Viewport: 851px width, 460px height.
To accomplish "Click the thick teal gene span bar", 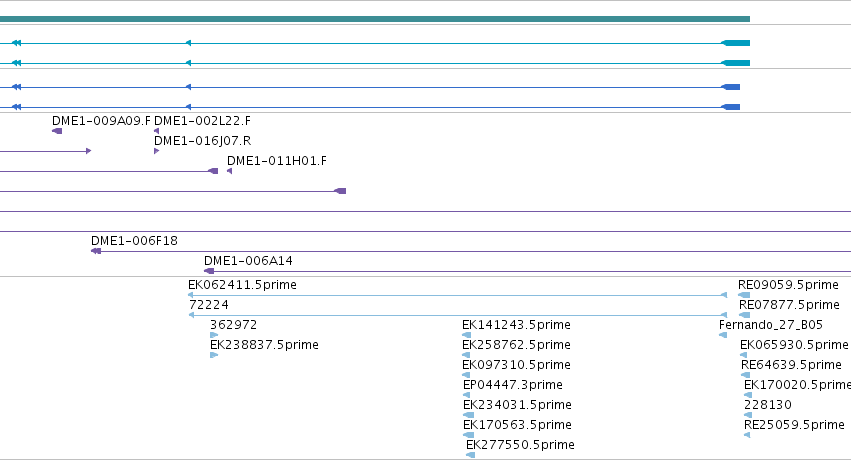I will [375, 19].
